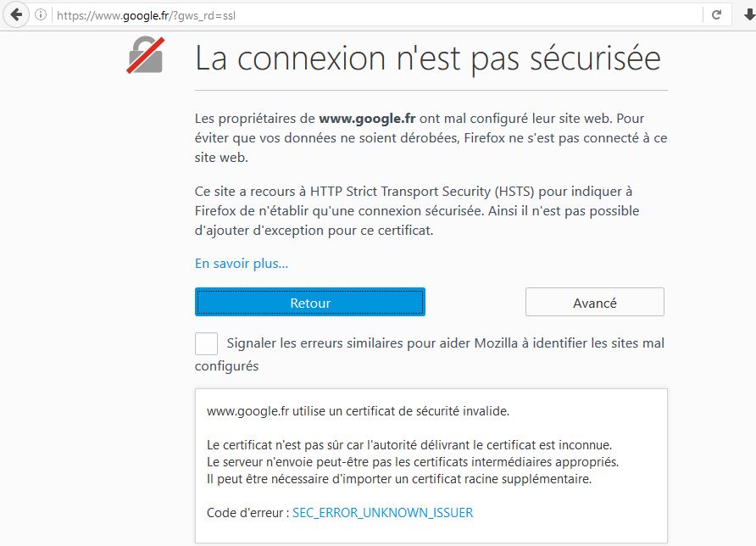
Task: Click the crossed-out padlock warning icon
Action: point(145,56)
